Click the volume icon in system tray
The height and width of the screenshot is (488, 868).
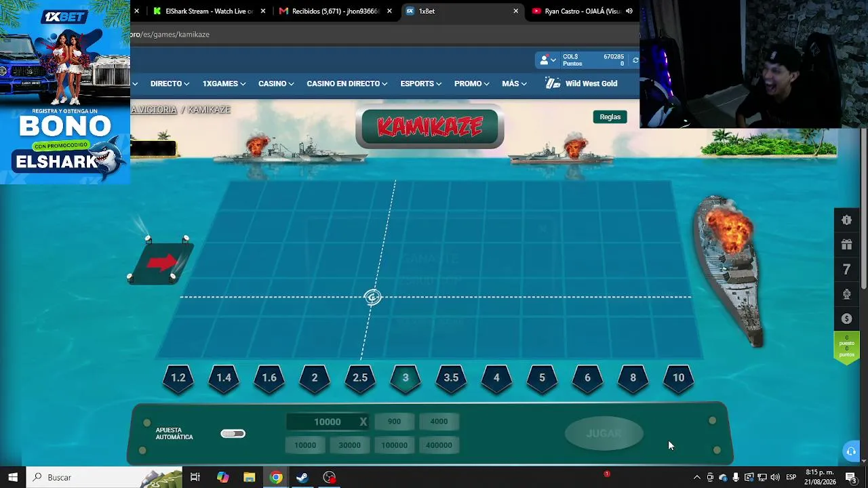pyautogui.click(x=775, y=477)
